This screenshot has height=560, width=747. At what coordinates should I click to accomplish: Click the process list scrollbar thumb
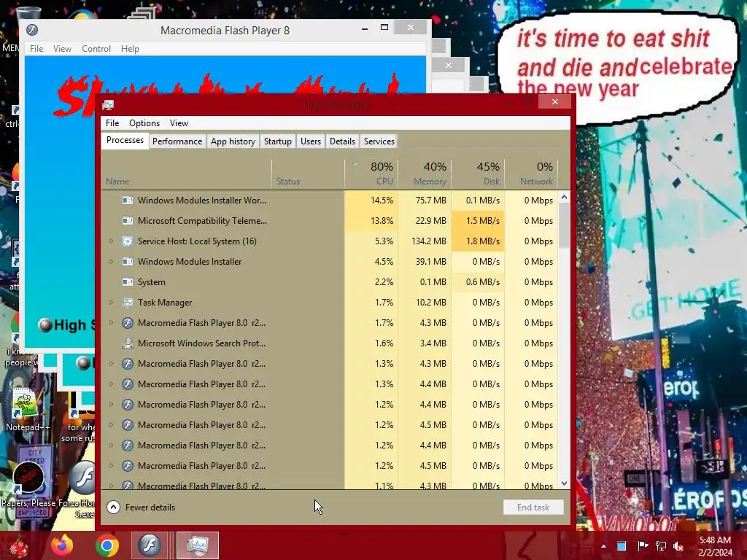click(564, 227)
